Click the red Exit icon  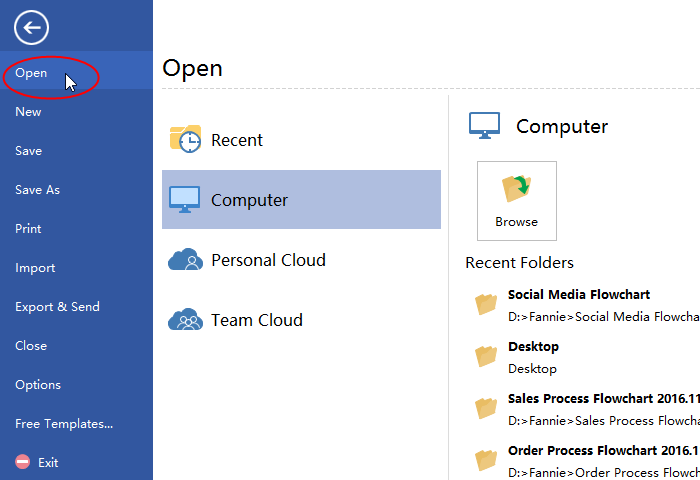(23, 463)
